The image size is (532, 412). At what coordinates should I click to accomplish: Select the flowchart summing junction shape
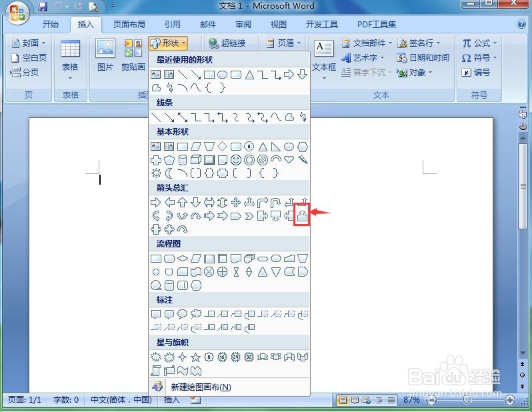pyautogui.click(x=209, y=272)
